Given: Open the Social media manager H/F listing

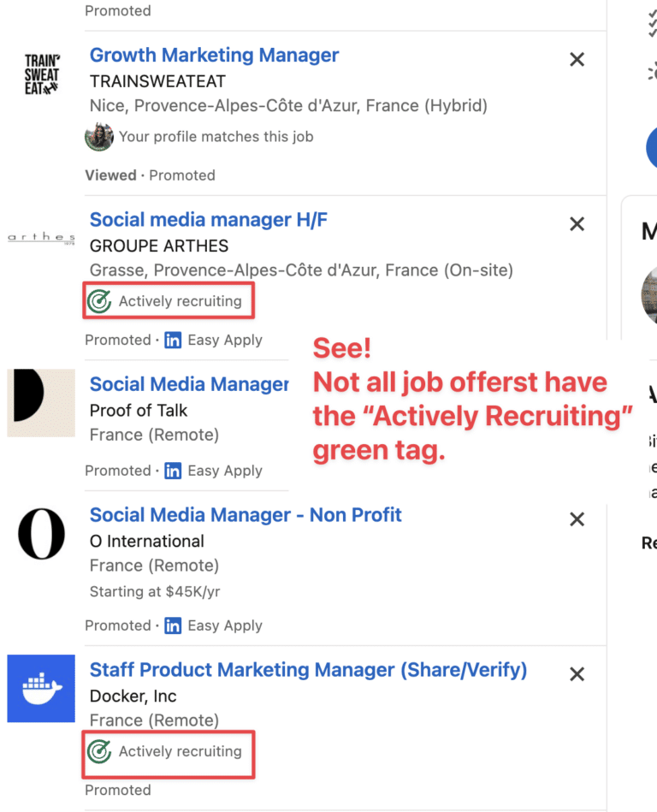Looking at the screenshot, I should [208, 219].
